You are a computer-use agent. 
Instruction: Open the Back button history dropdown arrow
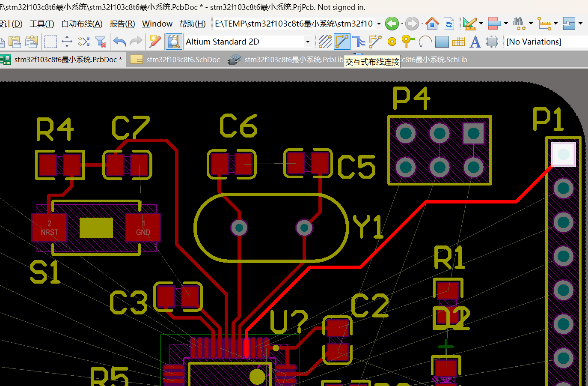coord(402,24)
